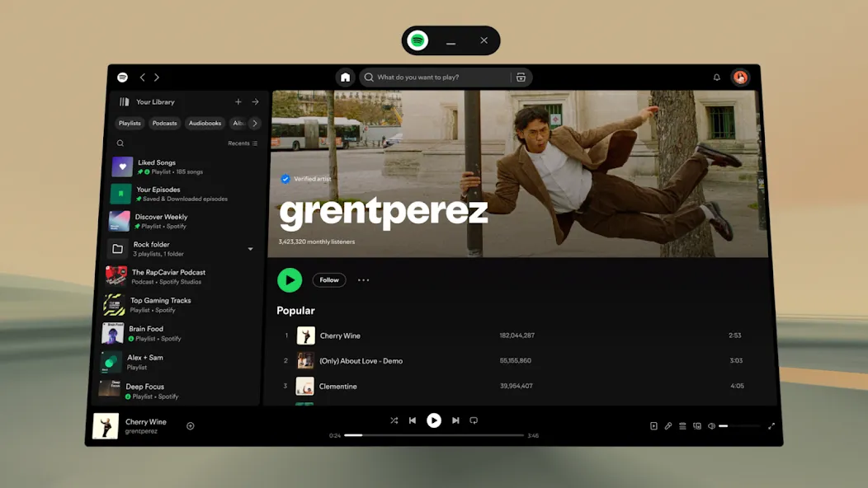Filter library by Podcasts
This screenshot has width=868, height=488.
pos(164,124)
